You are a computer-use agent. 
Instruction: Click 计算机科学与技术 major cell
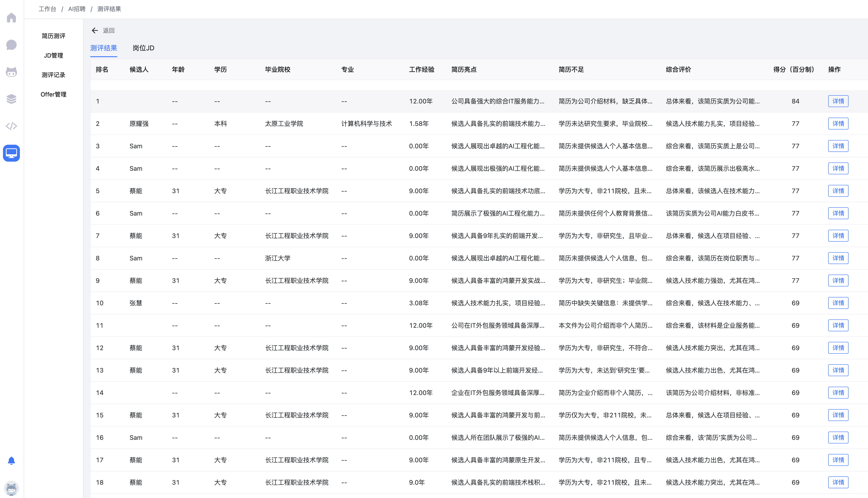tap(367, 124)
